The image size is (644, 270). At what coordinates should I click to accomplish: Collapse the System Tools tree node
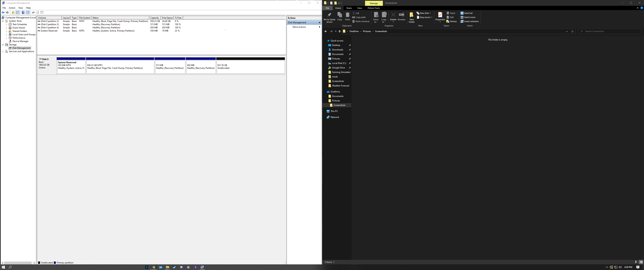[x=3, y=21]
